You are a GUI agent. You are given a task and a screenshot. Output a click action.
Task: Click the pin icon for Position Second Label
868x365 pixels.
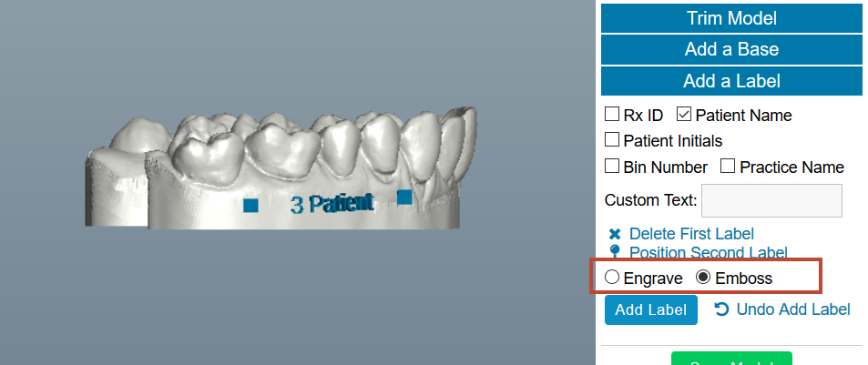(615, 251)
